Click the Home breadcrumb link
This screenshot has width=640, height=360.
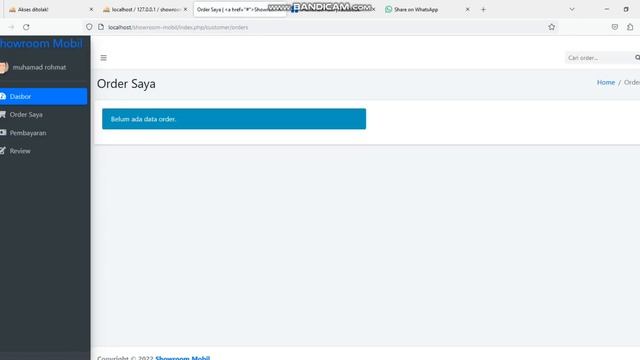coord(606,82)
